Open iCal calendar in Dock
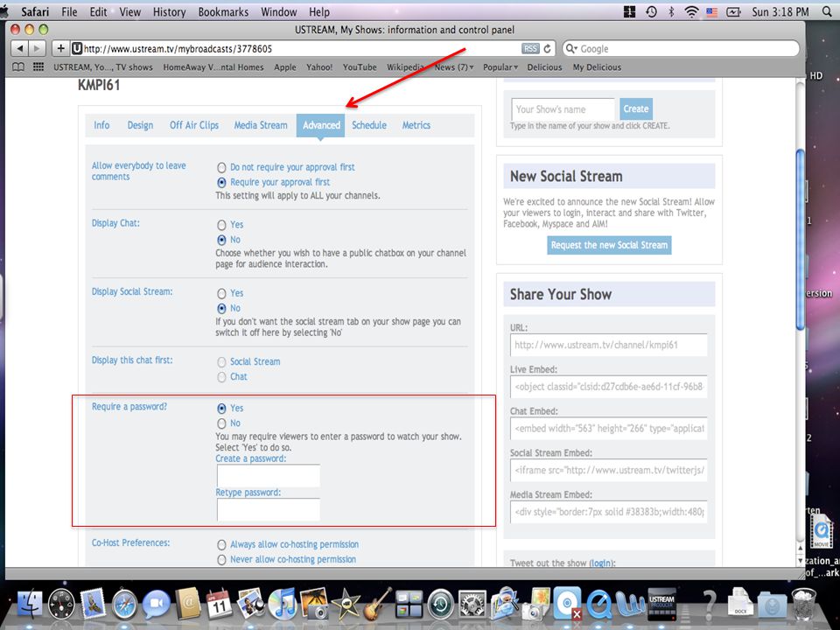The image size is (840, 630). click(219, 605)
